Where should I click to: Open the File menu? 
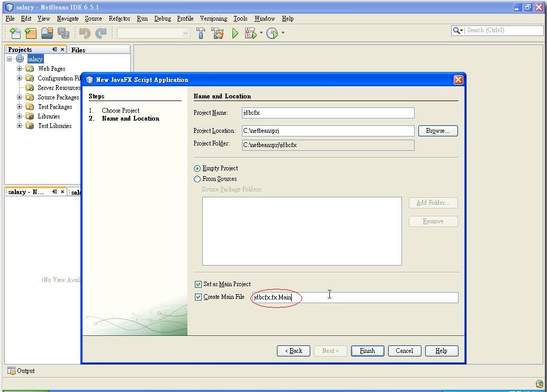click(x=10, y=19)
